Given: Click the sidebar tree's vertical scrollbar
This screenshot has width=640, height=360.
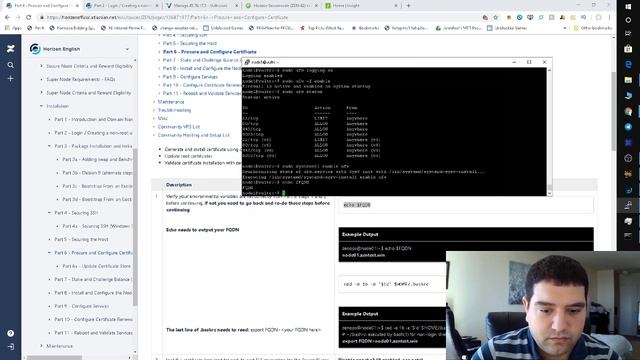Looking at the screenshot, I should pos(135,227).
